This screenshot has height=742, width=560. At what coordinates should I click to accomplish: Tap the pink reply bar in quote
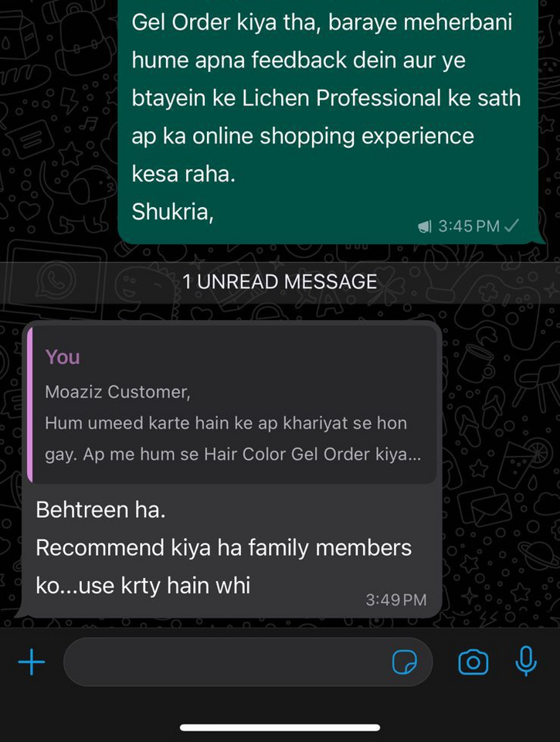(30, 405)
